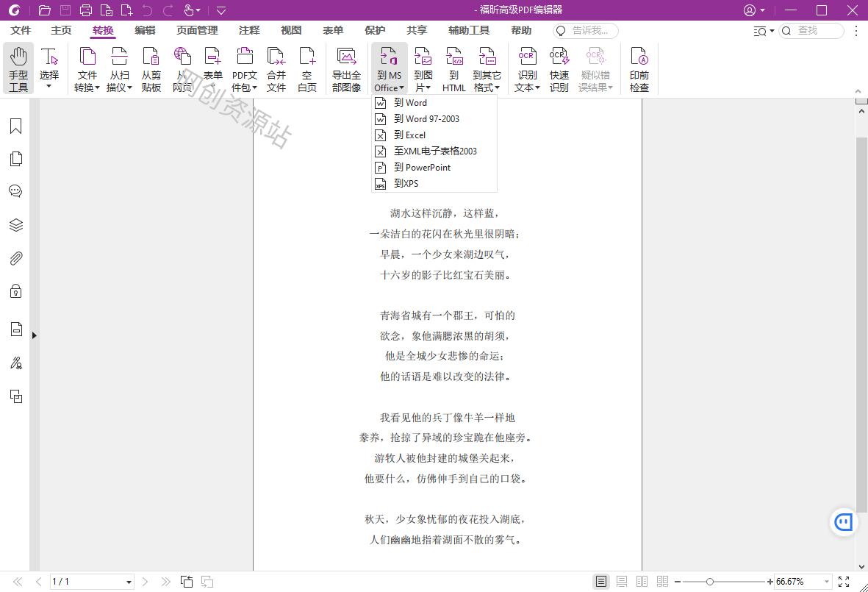The image size is (868, 592).
Task: Jump to the last page
Action: pos(165,582)
